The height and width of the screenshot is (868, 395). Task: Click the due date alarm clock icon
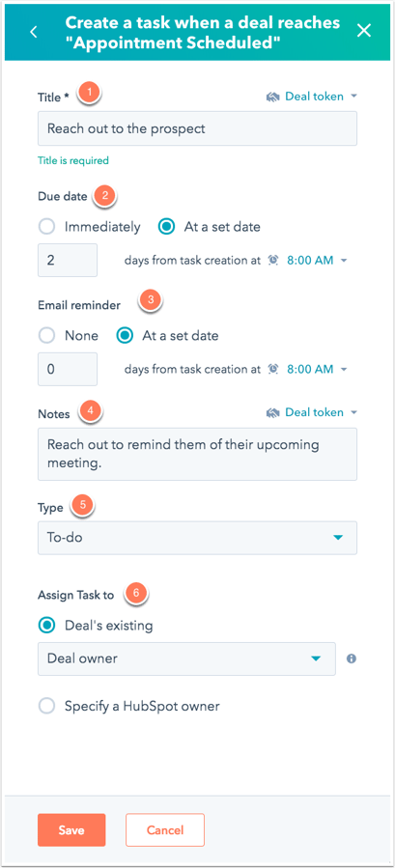point(273,260)
